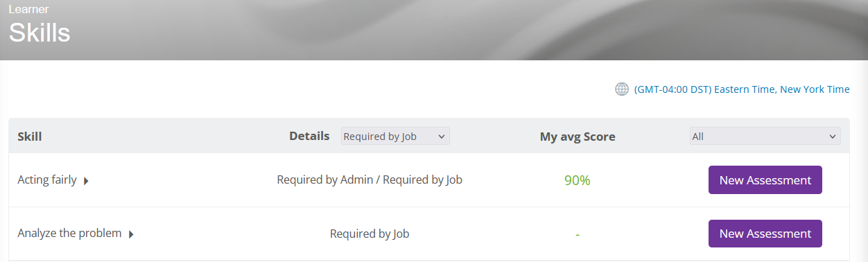
Task: Expand the Analyze the problem skill arrow
Action: tap(131, 234)
